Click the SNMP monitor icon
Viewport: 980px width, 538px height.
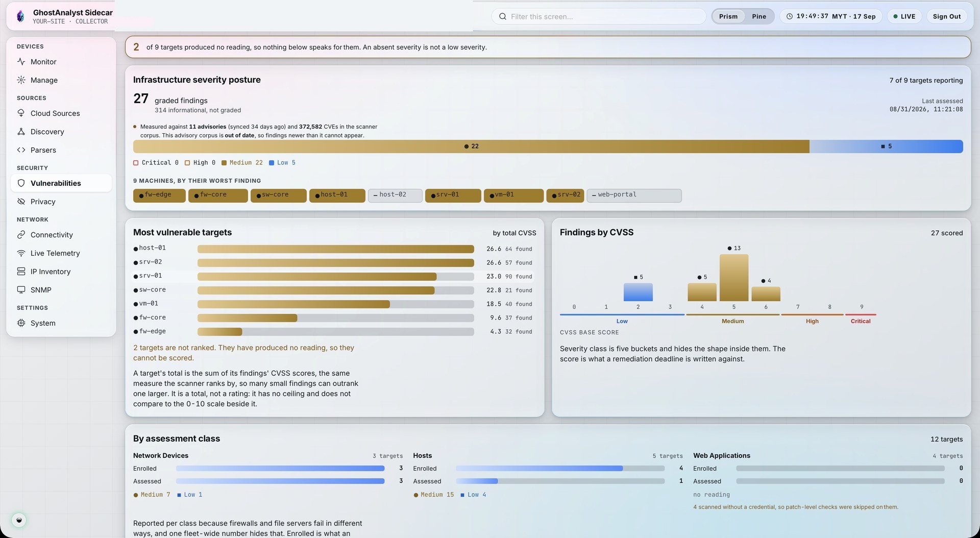pyautogui.click(x=21, y=290)
